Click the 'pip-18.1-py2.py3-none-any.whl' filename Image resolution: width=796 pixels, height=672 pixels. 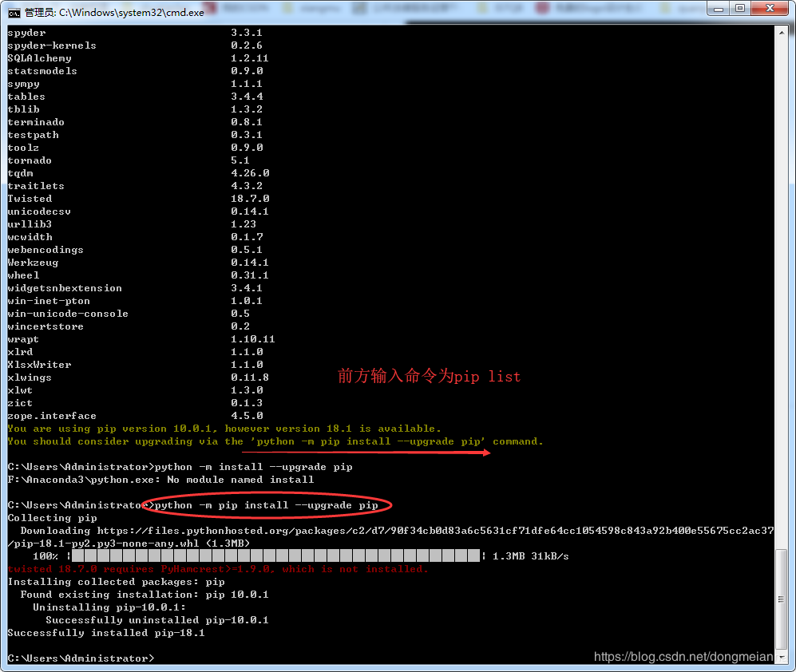click(x=107, y=544)
